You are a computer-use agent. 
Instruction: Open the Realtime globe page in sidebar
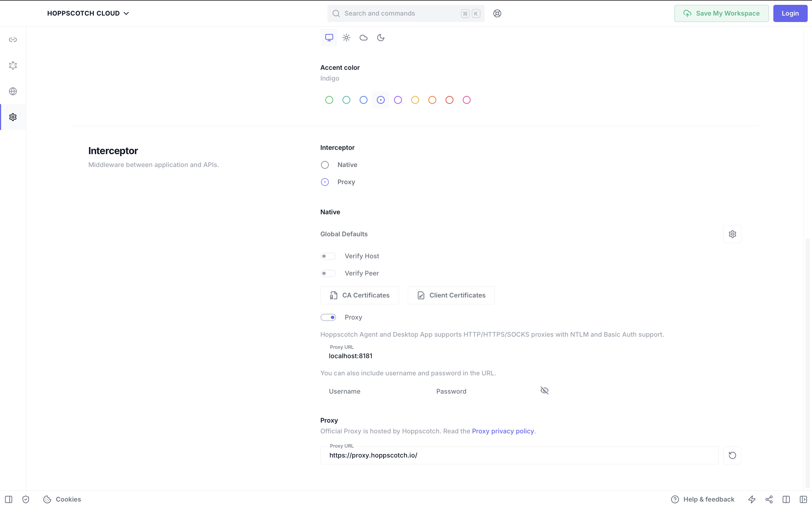coord(13,91)
